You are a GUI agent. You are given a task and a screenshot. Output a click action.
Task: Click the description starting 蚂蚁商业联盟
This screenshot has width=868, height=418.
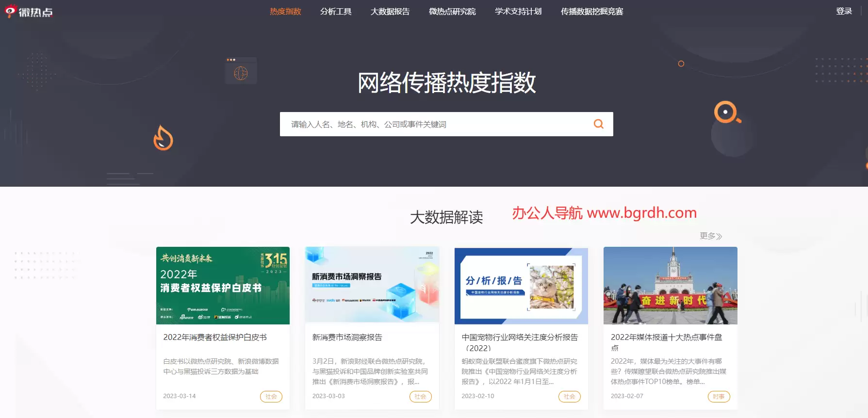tap(519, 371)
